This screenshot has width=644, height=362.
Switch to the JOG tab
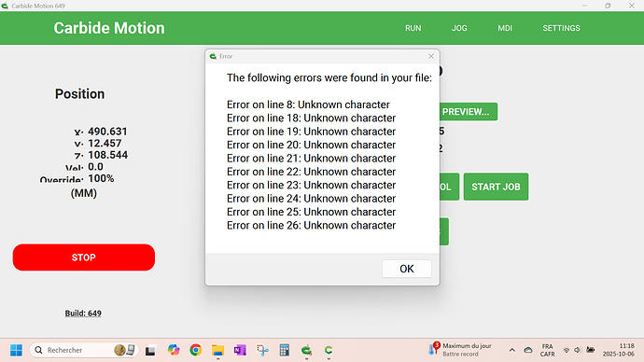click(x=459, y=28)
